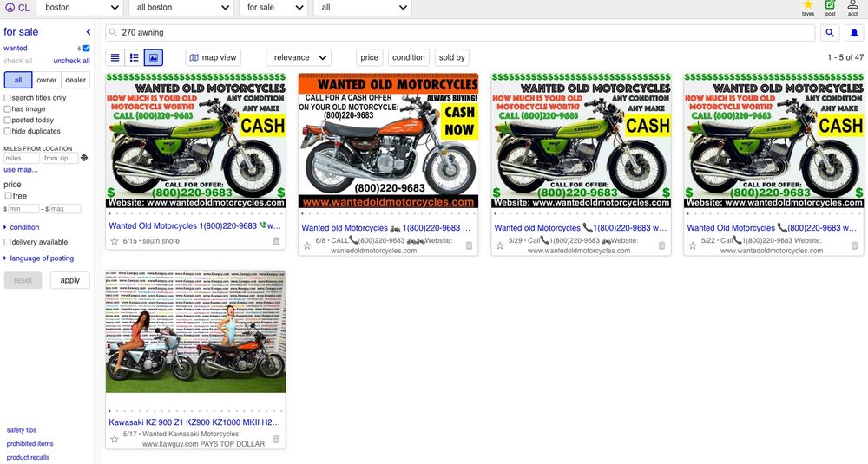Open prohibited items link
Screen dimensions: 868x464
click(30, 444)
